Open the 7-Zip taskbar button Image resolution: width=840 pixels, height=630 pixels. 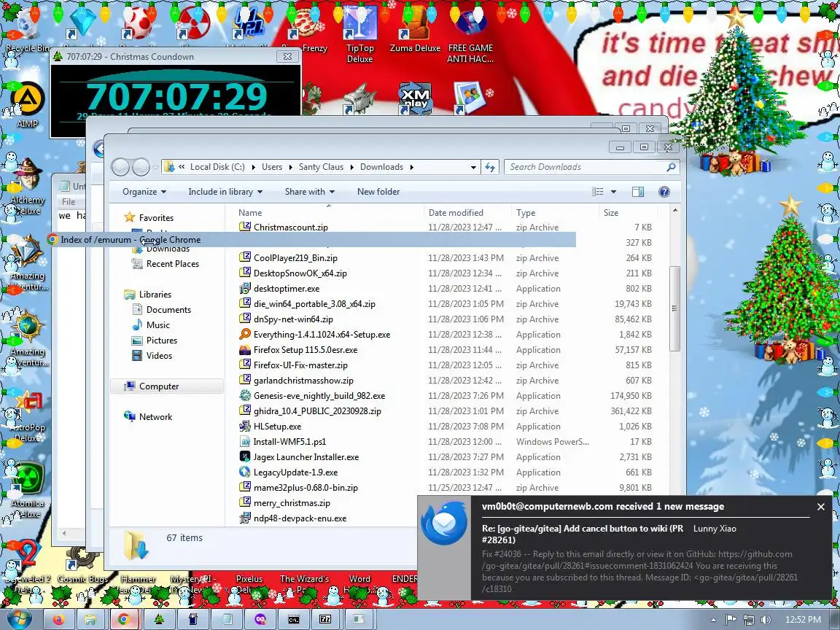[325, 620]
